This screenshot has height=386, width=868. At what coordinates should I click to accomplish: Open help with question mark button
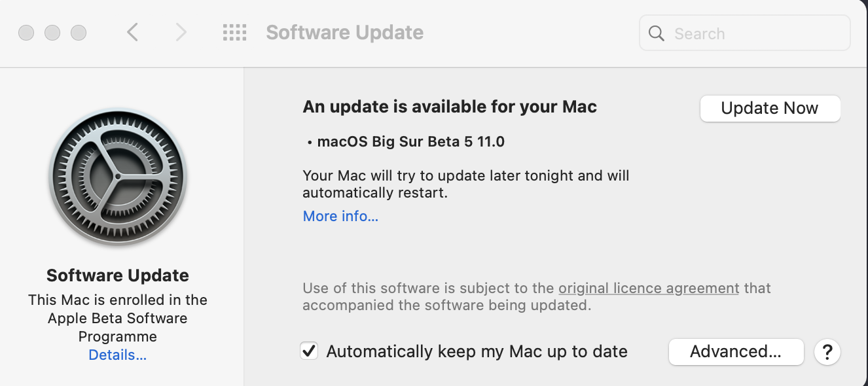pos(827,352)
